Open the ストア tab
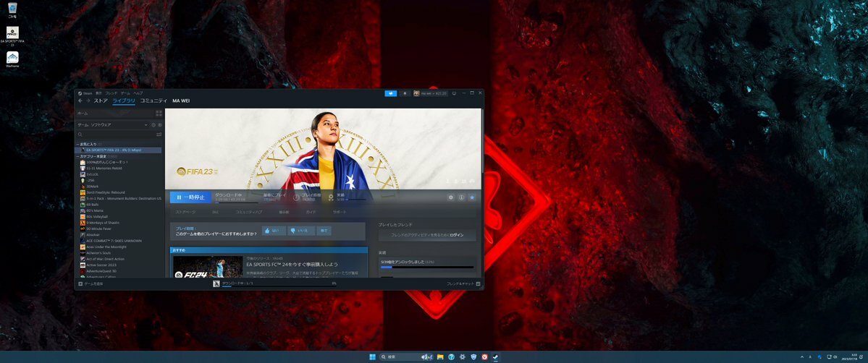Image resolution: width=868 pixels, height=363 pixels. point(101,101)
